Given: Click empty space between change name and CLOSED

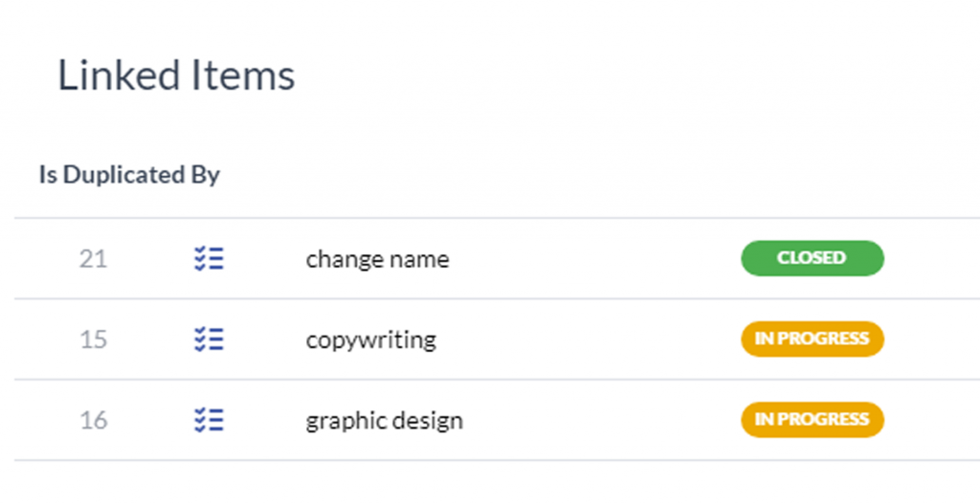Looking at the screenshot, I should (593, 259).
